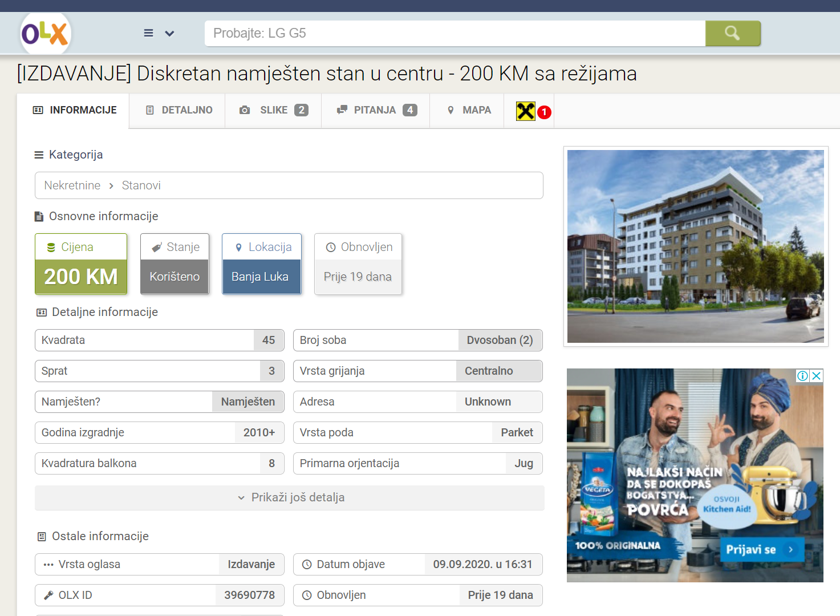Click Prijavi se in the ad
Image resolution: width=840 pixels, height=616 pixels.
tap(758, 549)
